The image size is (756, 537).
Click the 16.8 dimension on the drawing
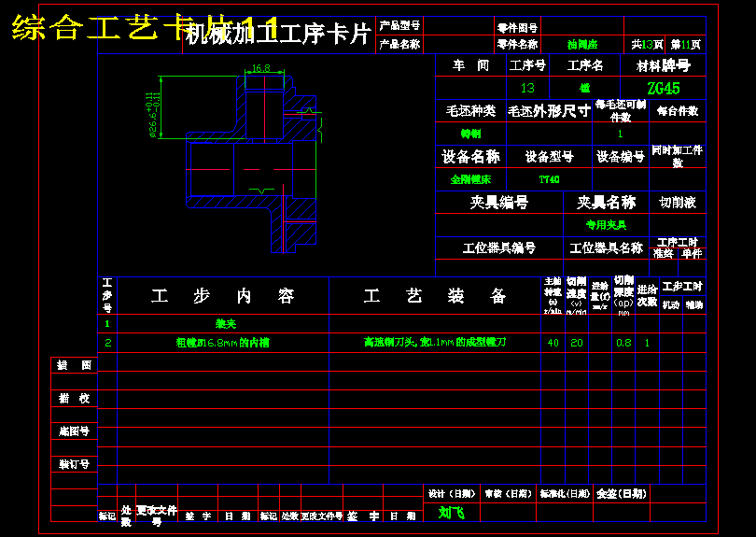(260, 68)
